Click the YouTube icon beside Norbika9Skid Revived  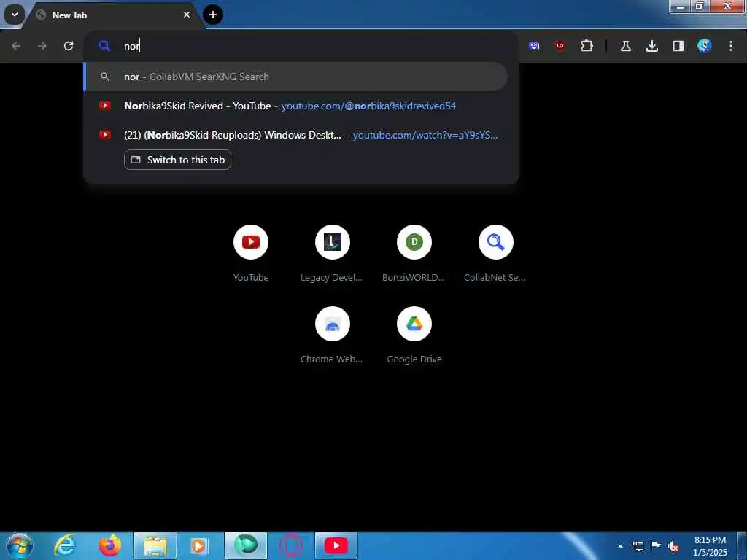pyautogui.click(x=105, y=106)
